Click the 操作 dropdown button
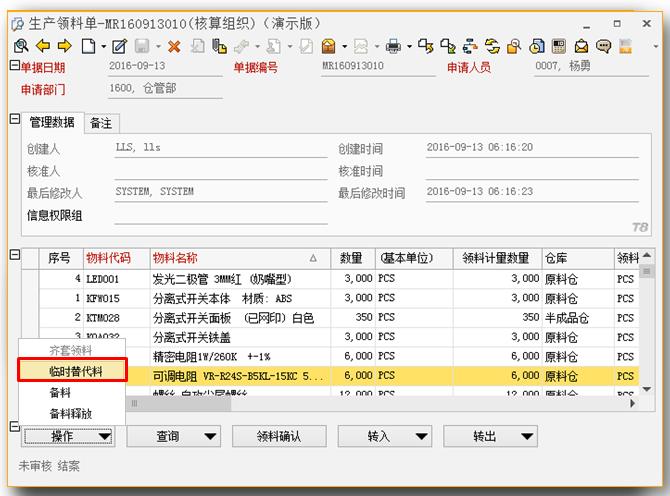Image resolution: width=670 pixels, height=496 pixels. 68,436
